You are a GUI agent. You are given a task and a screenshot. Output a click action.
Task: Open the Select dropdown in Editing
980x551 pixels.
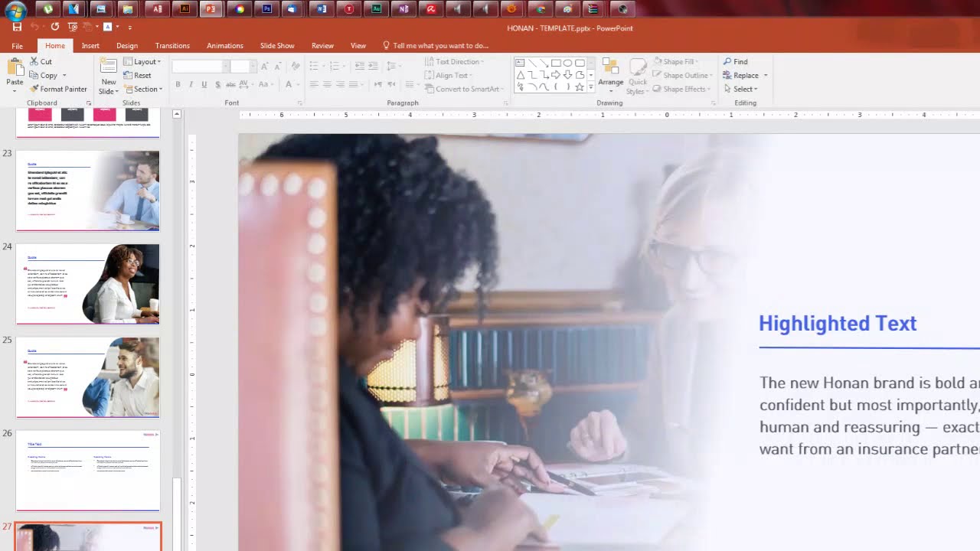coord(740,89)
